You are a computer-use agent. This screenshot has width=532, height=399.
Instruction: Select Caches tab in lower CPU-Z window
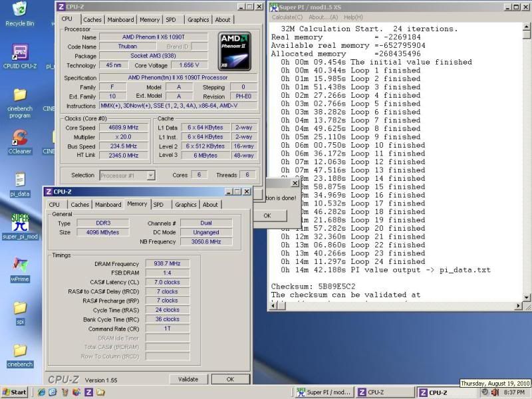click(x=80, y=205)
